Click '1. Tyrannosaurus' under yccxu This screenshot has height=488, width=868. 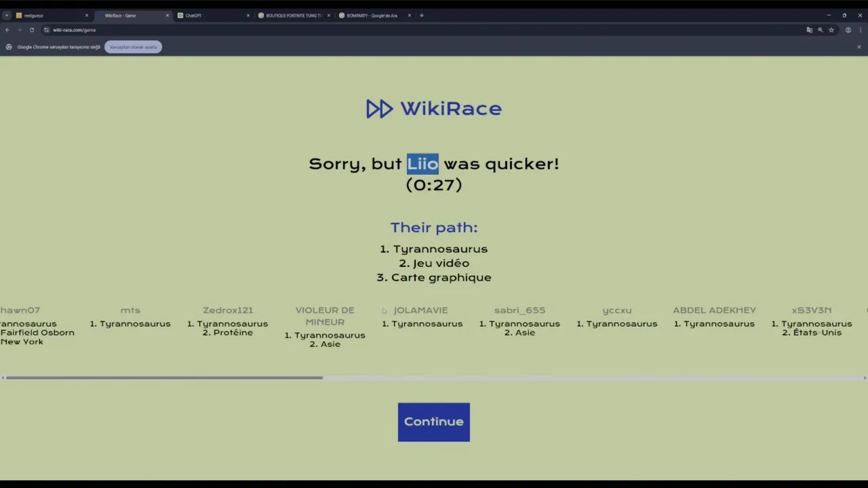pyautogui.click(x=617, y=324)
